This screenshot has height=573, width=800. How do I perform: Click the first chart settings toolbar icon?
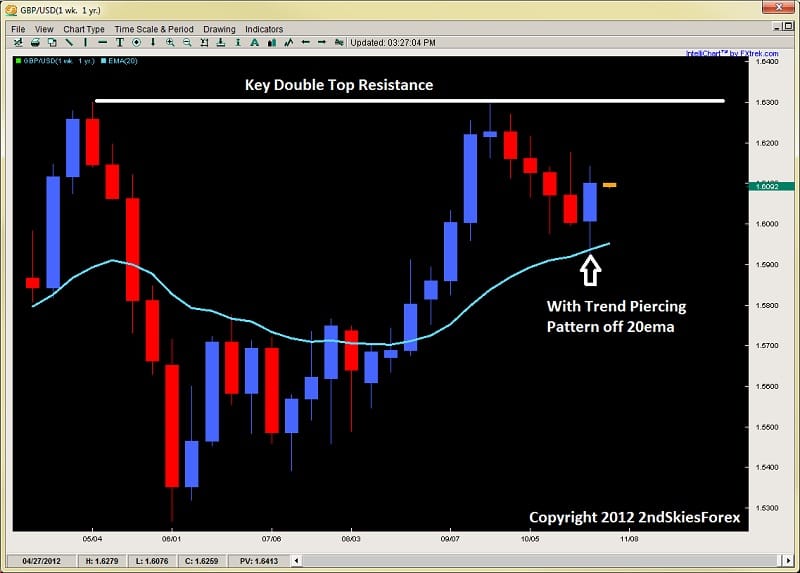[18, 43]
